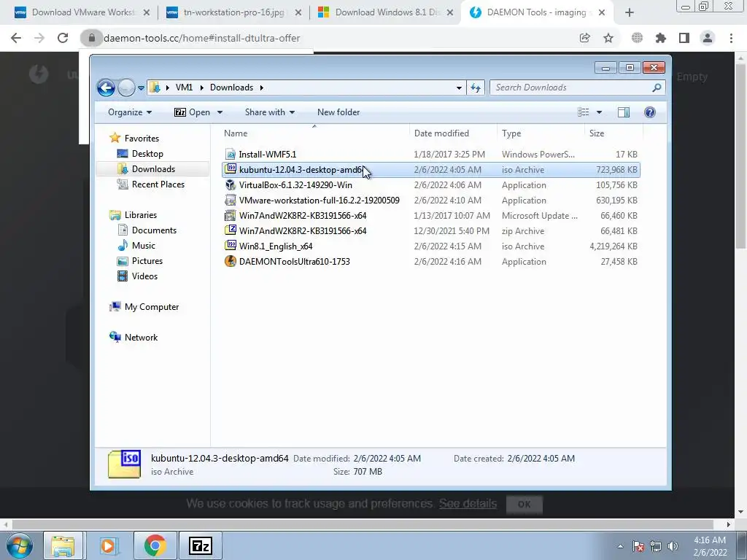Select Win7AndW2K8R2 Microsoft Update file icon

[231, 216]
